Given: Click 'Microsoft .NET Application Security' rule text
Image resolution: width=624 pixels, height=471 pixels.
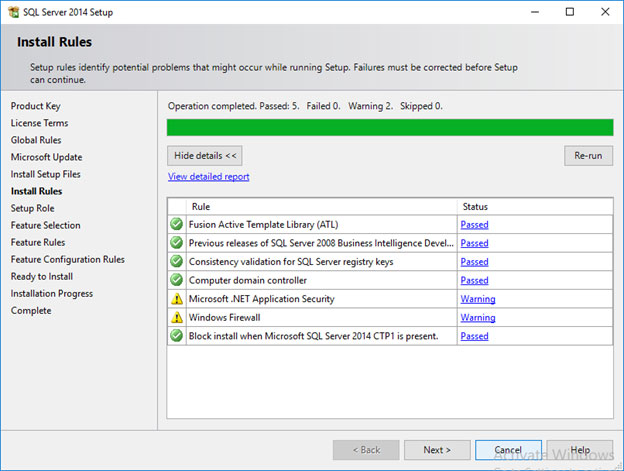Looking at the screenshot, I should (x=261, y=299).
